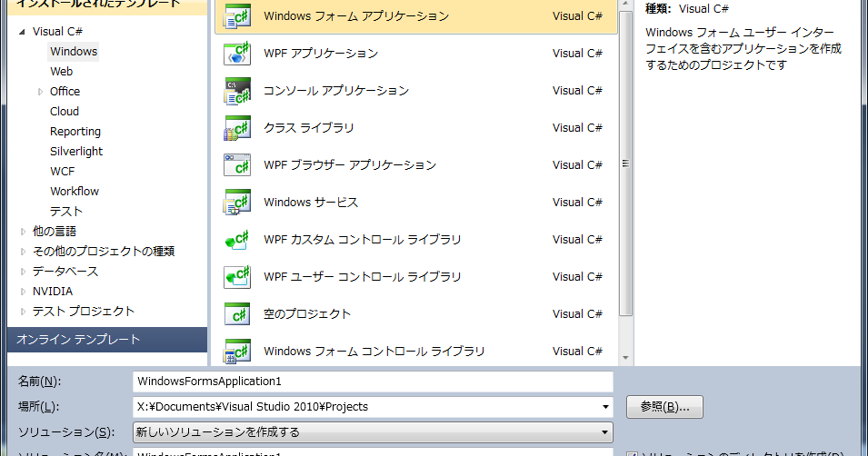Choose the Cloud category
Viewport: 868px width, 456px height.
[x=65, y=111]
